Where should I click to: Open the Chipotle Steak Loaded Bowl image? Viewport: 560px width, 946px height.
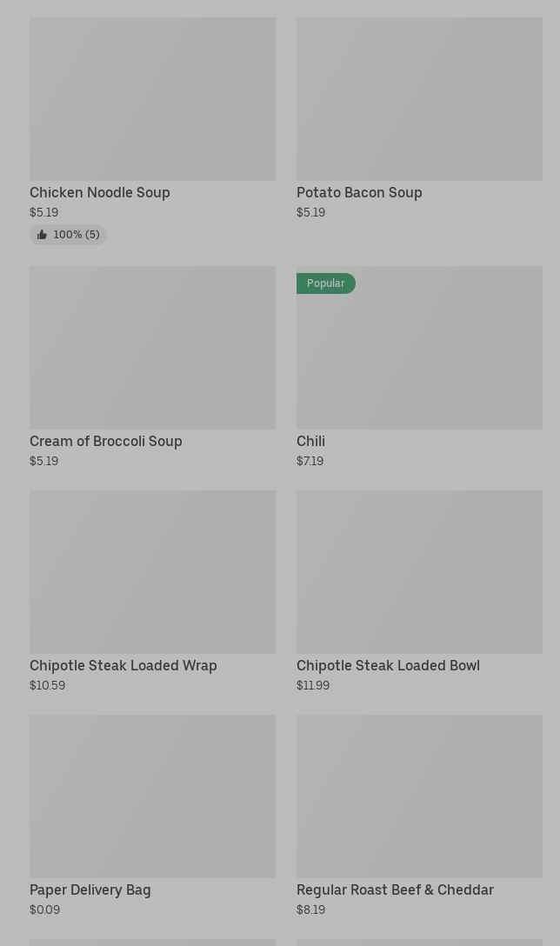click(419, 572)
